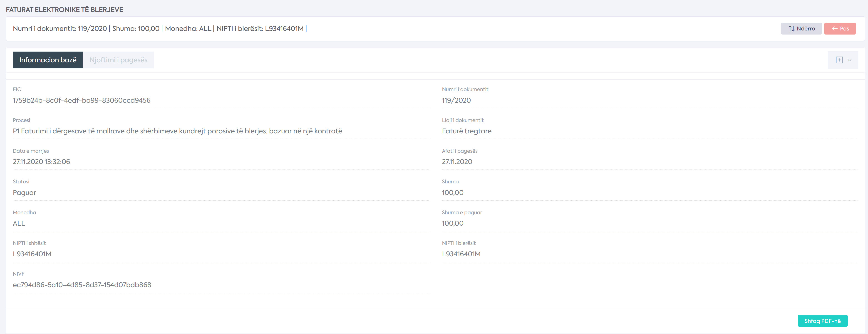Expand the dropdown chevron beside plus icon
This screenshot has height=334, width=868.
849,60
